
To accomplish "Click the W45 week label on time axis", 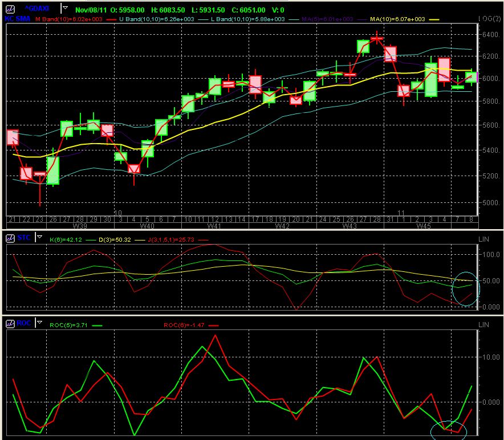I will tap(424, 226).
